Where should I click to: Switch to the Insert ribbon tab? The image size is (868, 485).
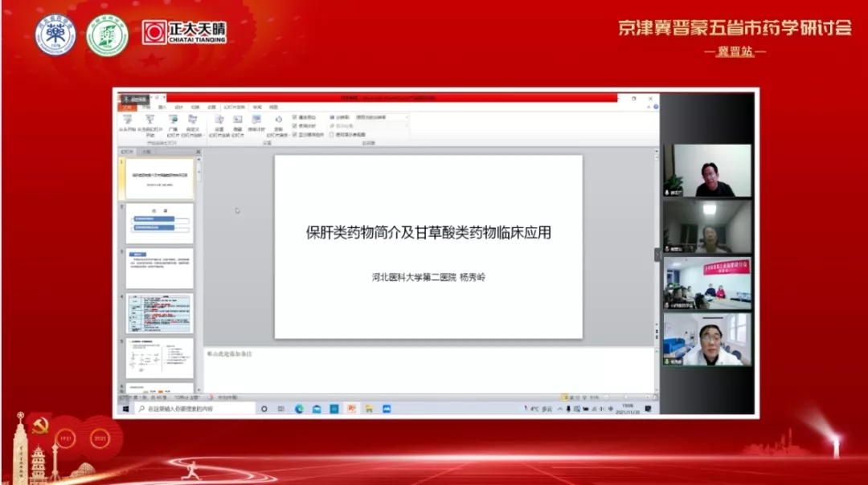point(162,108)
